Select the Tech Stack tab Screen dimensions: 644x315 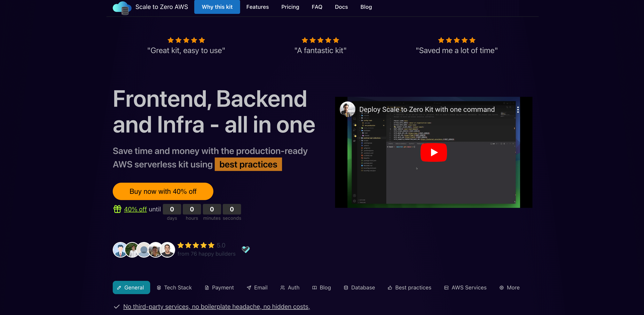tap(174, 287)
